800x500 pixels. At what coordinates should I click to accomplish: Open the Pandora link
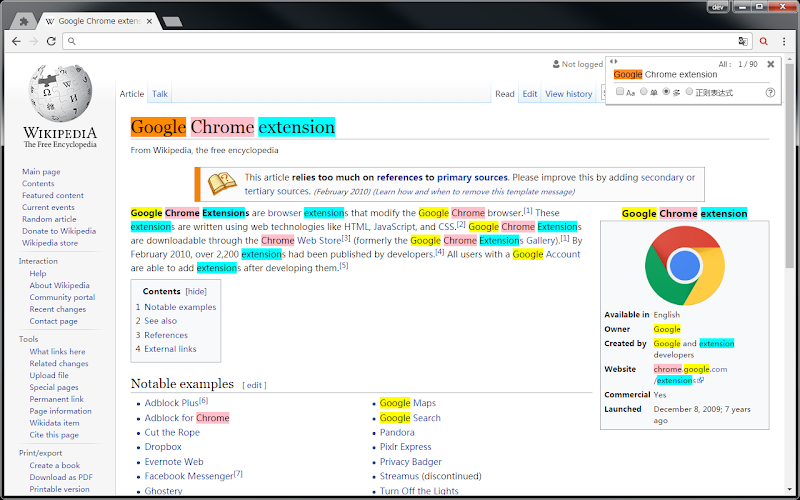pos(397,432)
